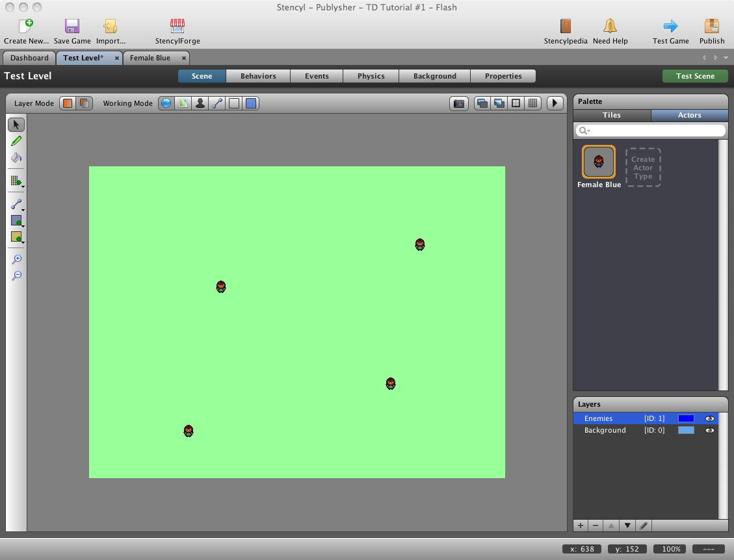Click the show background layers icon
Screen dimensions: 734x560
(482, 103)
